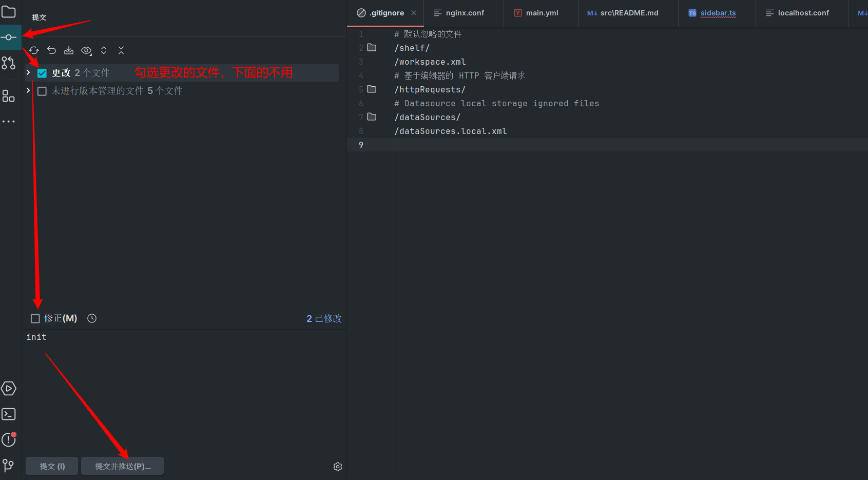The width and height of the screenshot is (868, 480).
Task: Switch to the nginx.conf tab
Action: pyautogui.click(x=464, y=13)
